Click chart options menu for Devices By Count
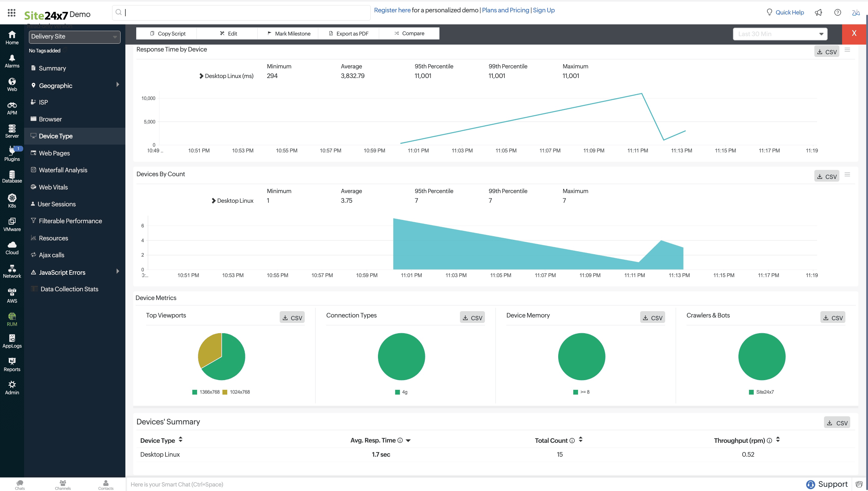The image size is (868, 491). click(847, 175)
